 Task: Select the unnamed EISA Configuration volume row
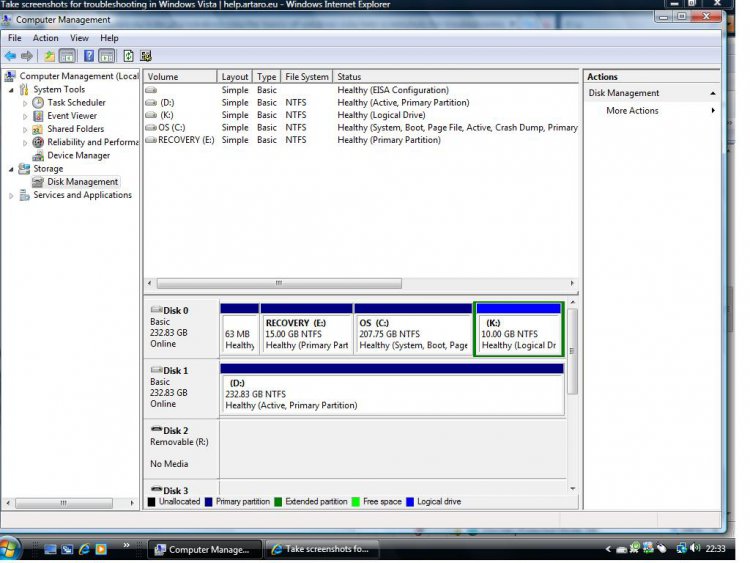coord(361,90)
